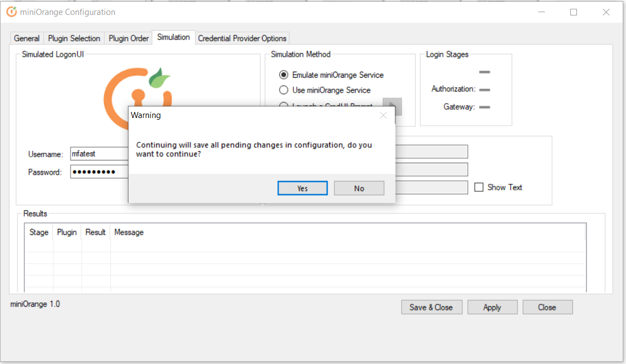Image resolution: width=626 pixels, height=364 pixels.
Task: Click the Stage column header
Action: pos(39,232)
